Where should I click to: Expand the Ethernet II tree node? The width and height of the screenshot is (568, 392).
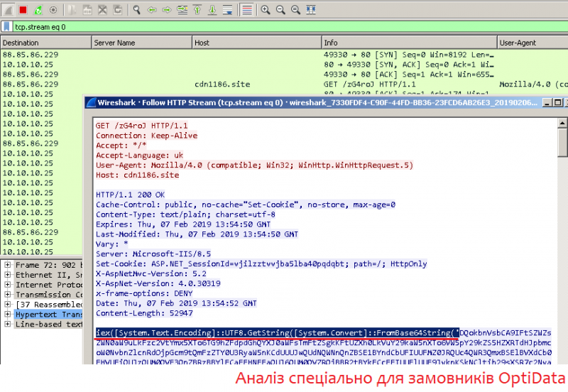pyautogui.click(x=7, y=275)
